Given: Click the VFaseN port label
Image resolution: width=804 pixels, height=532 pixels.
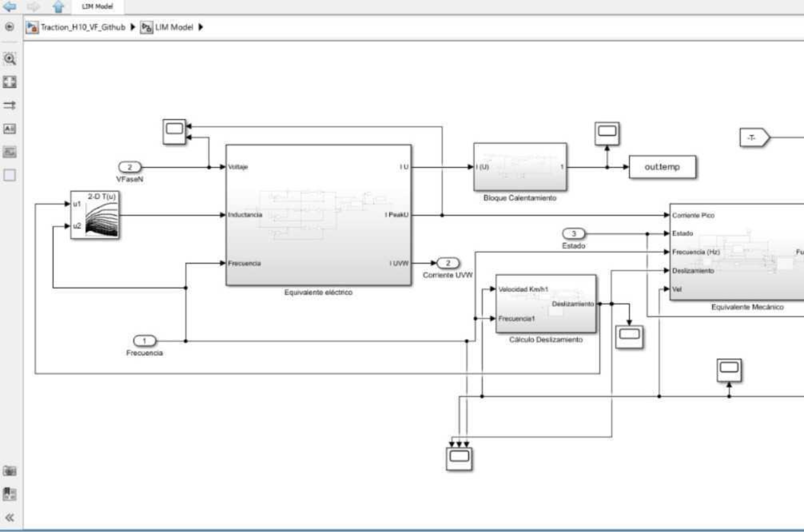Looking at the screenshot, I should point(130,179).
